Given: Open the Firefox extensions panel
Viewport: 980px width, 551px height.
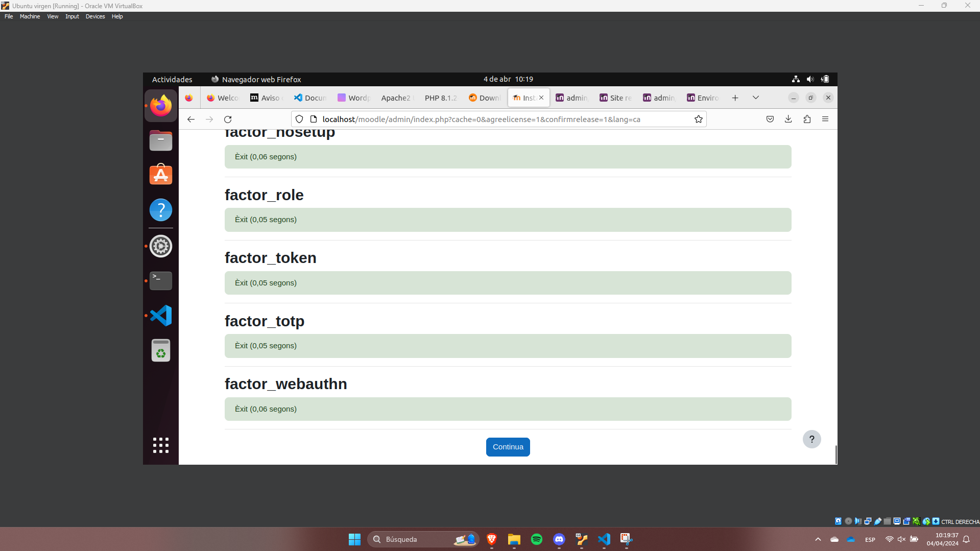Looking at the screenshot, I should pos(807,119).
